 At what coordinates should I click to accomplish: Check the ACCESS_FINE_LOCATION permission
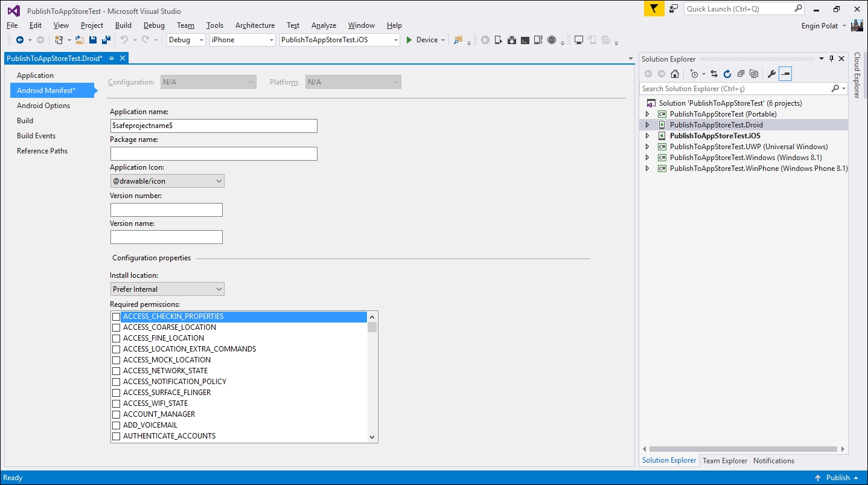pyautogui.click(x=116, y=338)
